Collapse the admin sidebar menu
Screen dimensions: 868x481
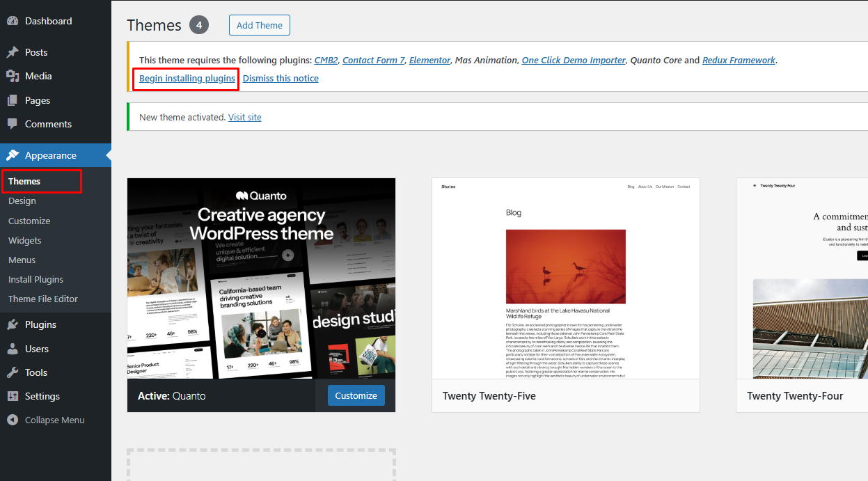point(54,420)
